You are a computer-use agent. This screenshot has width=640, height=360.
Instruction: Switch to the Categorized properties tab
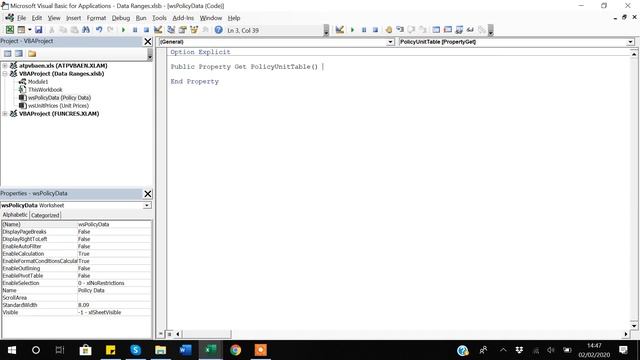point(45,215)
